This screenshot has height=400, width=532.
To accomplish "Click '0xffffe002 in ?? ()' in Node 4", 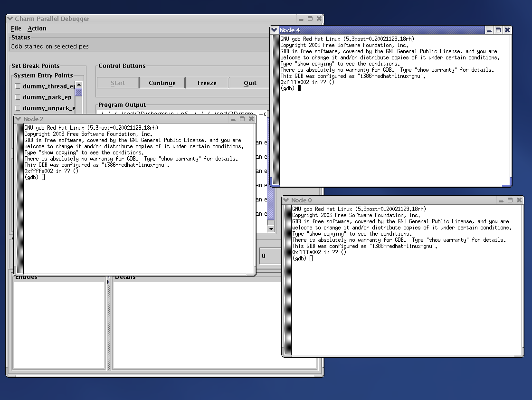I will (307, 82).
